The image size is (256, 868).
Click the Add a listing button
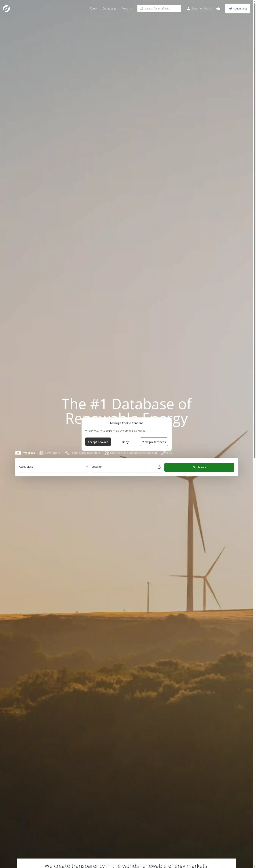coord(237,9)
